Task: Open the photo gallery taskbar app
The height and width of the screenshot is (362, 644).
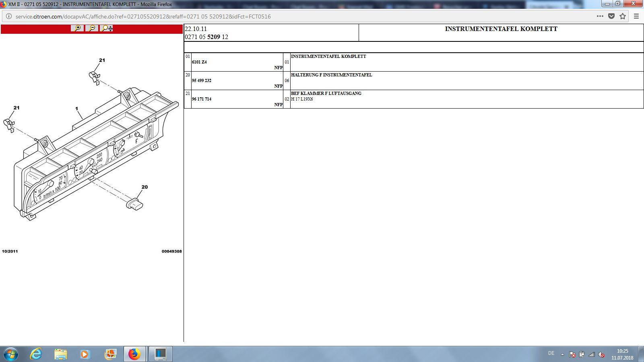Action: pos(110,354)
